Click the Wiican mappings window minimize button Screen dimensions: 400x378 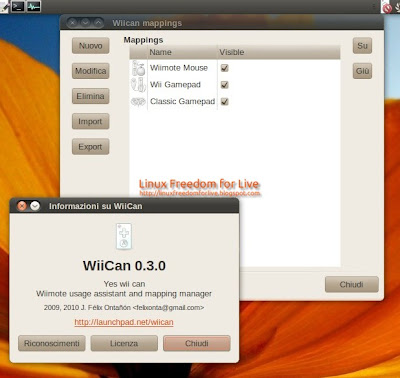(x=85, y=23)
